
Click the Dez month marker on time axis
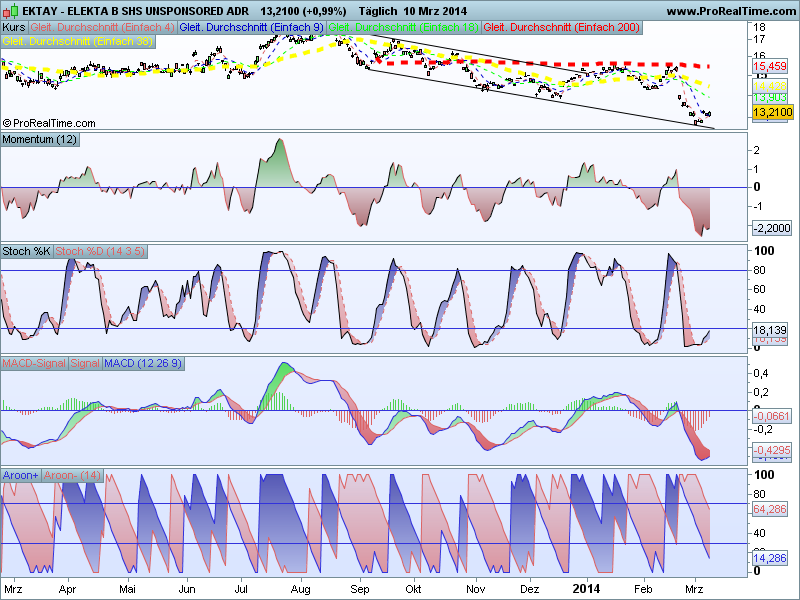click(x=530, y=589)
